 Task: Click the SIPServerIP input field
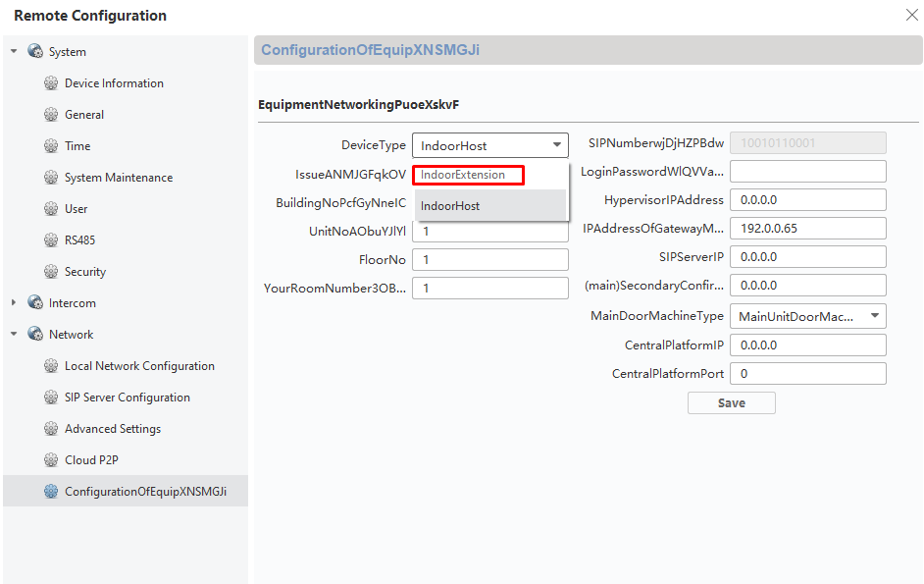(x=808, y=256)
